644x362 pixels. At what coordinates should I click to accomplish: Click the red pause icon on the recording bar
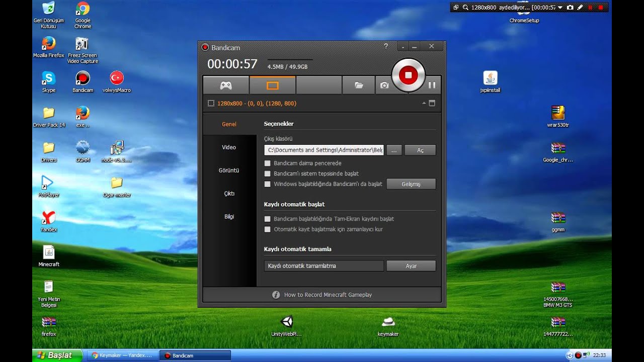point(591,8)
